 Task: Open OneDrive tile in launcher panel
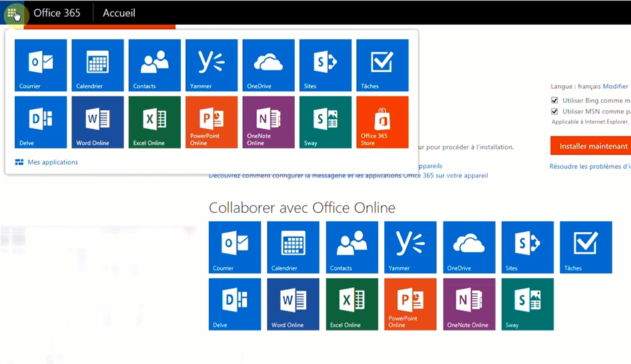[x=268, y=65]
